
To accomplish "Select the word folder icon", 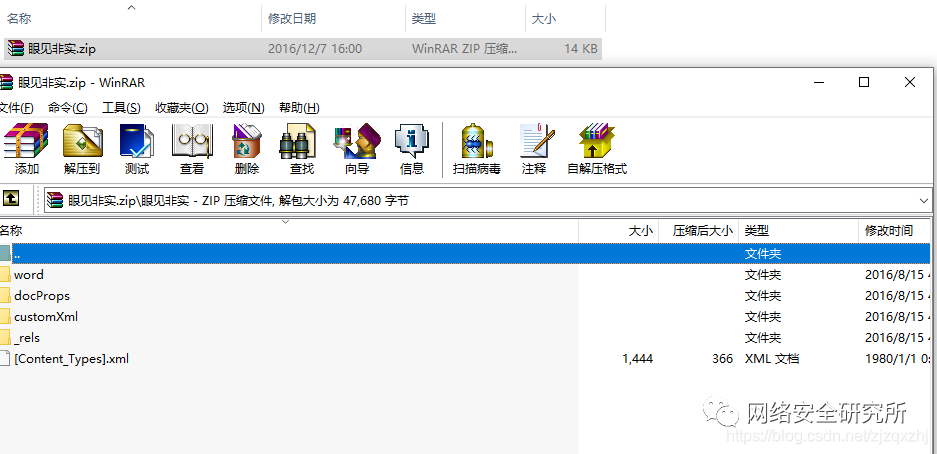I will [x=5, y=275].
